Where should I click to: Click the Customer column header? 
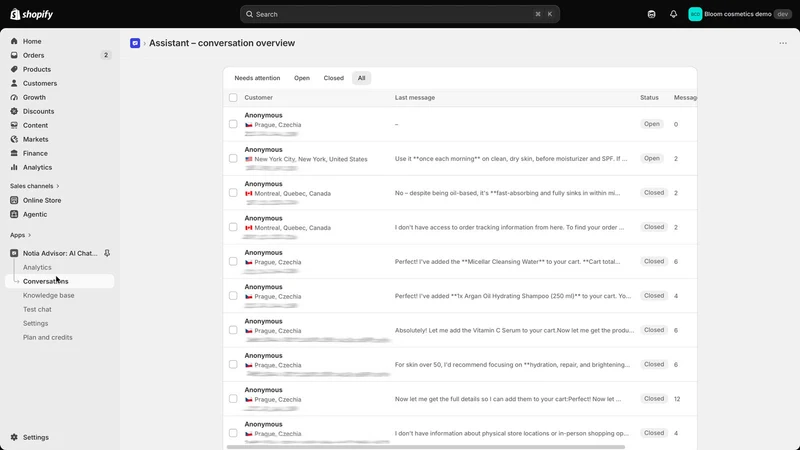pyautogui.click(x=259, y=97)
